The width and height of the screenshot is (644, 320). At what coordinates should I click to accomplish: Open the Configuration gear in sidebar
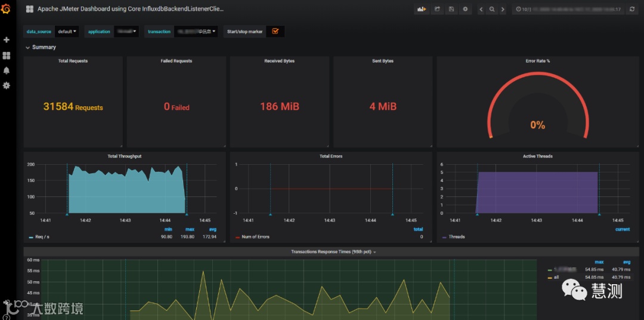[6, 85]
